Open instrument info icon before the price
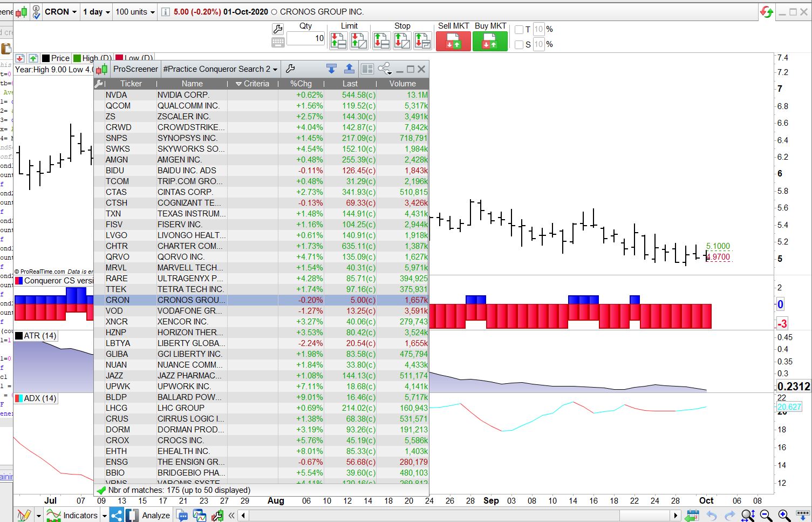 (x=166, y=12)
